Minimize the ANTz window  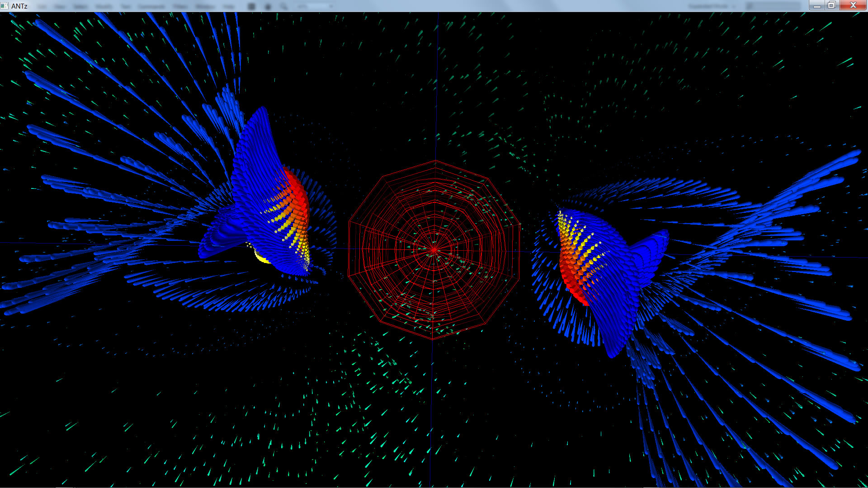817,5
